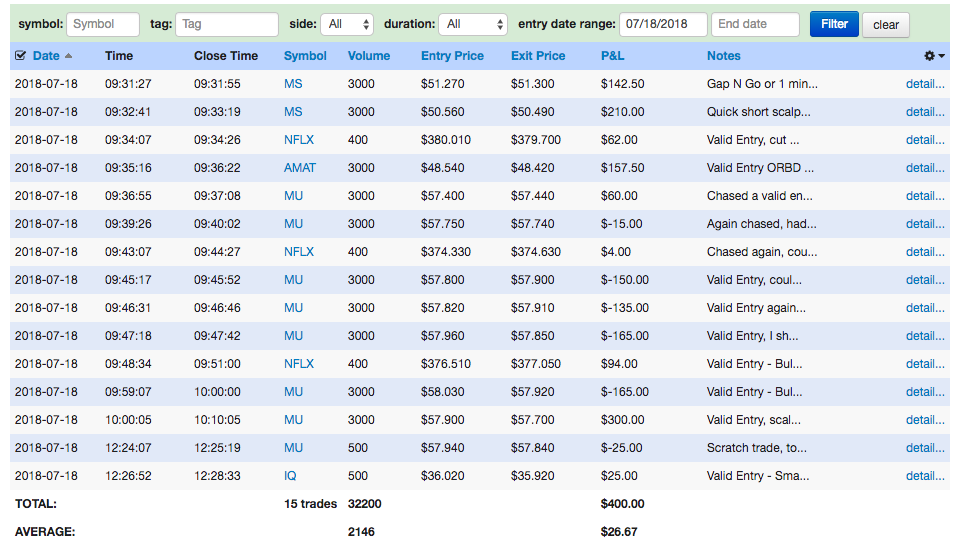Image resolution: width=959 pixels, height=548 pixels.
Task: Click the clear button
Action: click(886, 24)
